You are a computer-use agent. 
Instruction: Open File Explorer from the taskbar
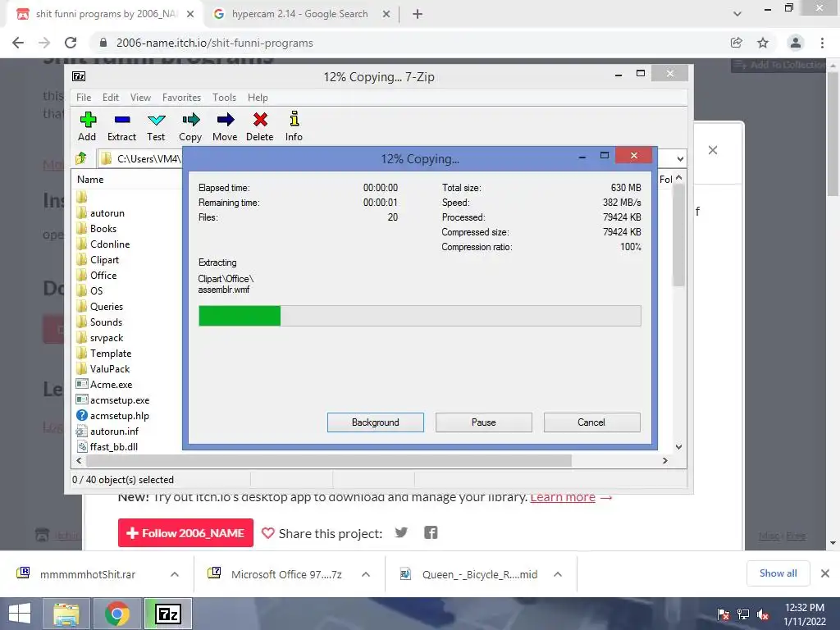pyautogui.click(x=66, y=614)
